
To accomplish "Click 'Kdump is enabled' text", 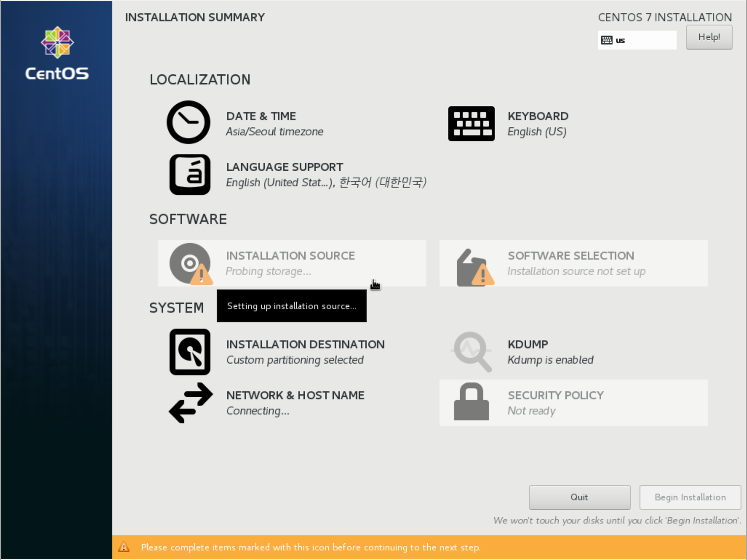I will point(550,360).
